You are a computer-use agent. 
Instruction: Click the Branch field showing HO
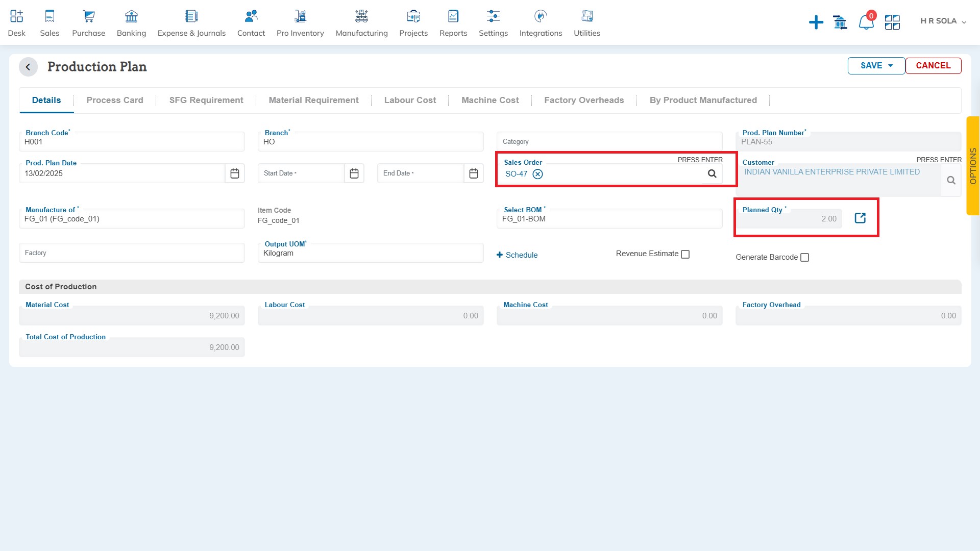[x=371, y=142]
